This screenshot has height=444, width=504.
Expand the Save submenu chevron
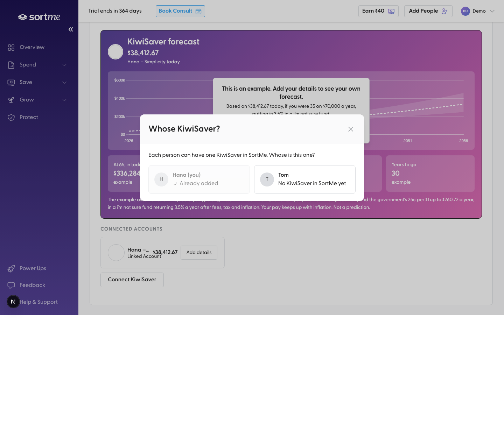pos(64,82)
